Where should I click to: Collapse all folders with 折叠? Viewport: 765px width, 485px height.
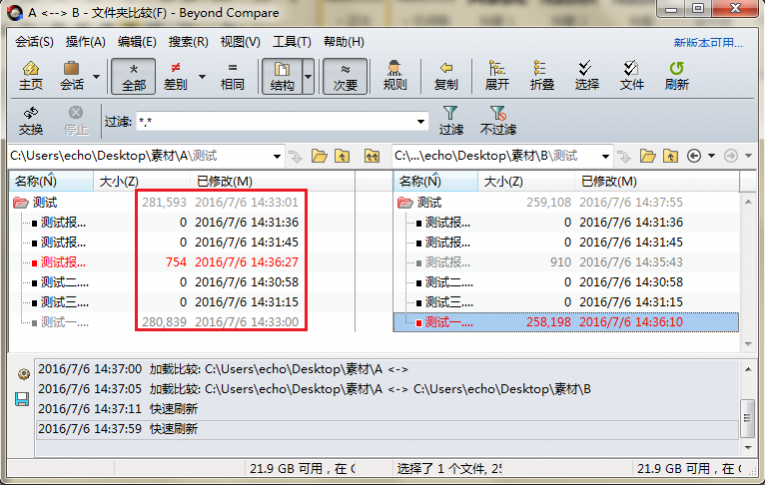pos(542,76)
